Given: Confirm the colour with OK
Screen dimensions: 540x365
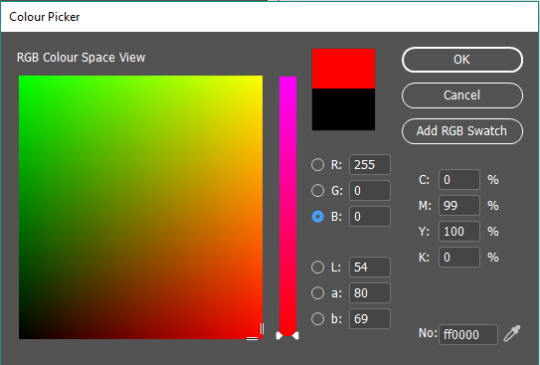Looking at the screenshot, I should click(462, 60).
